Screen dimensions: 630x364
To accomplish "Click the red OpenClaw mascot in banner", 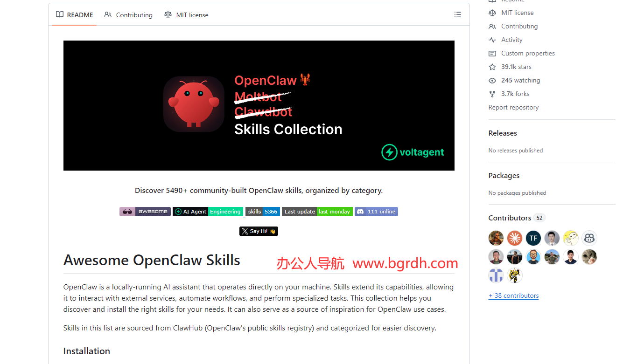I will tap(194, 104).
